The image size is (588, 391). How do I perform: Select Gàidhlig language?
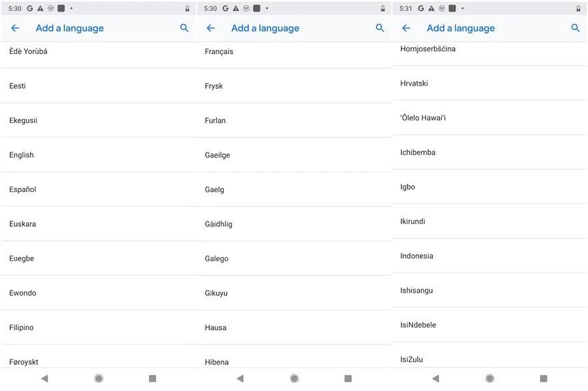[294, 224]
